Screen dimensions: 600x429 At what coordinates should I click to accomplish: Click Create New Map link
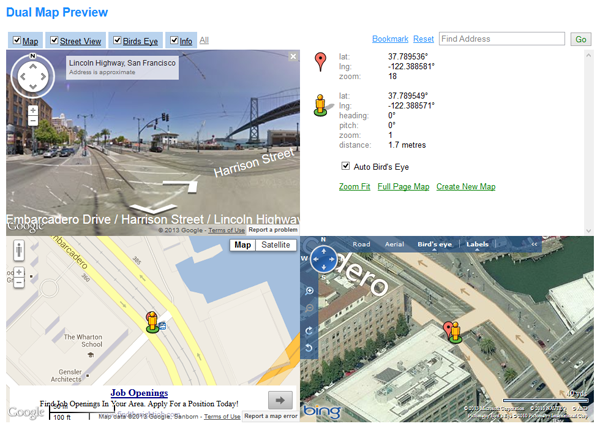click(466, 187)
